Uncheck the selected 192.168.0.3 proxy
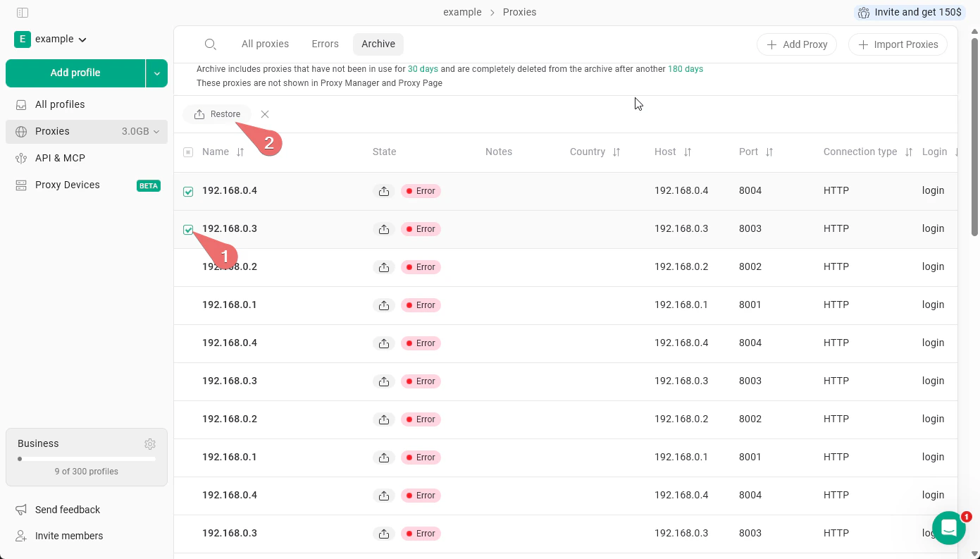 (x=188, y=229)
